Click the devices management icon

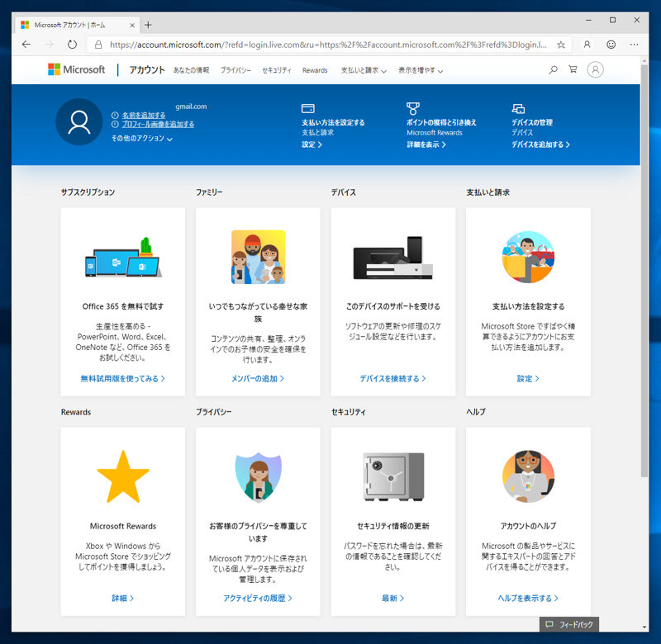pyautogui.click(x=518, y=109)
